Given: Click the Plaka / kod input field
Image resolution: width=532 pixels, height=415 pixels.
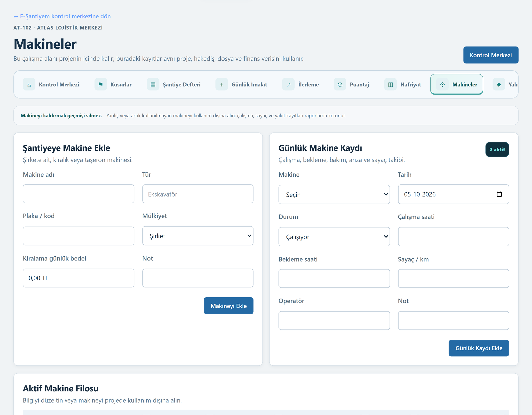Looking at the screenshot, I should click(78, 236).
